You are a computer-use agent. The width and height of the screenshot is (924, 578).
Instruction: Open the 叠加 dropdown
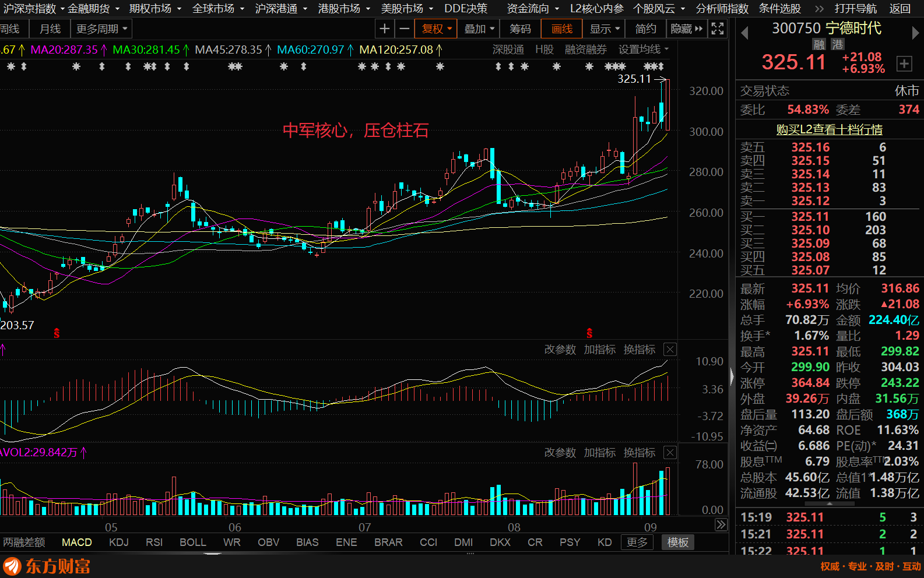tap(479, 29)
